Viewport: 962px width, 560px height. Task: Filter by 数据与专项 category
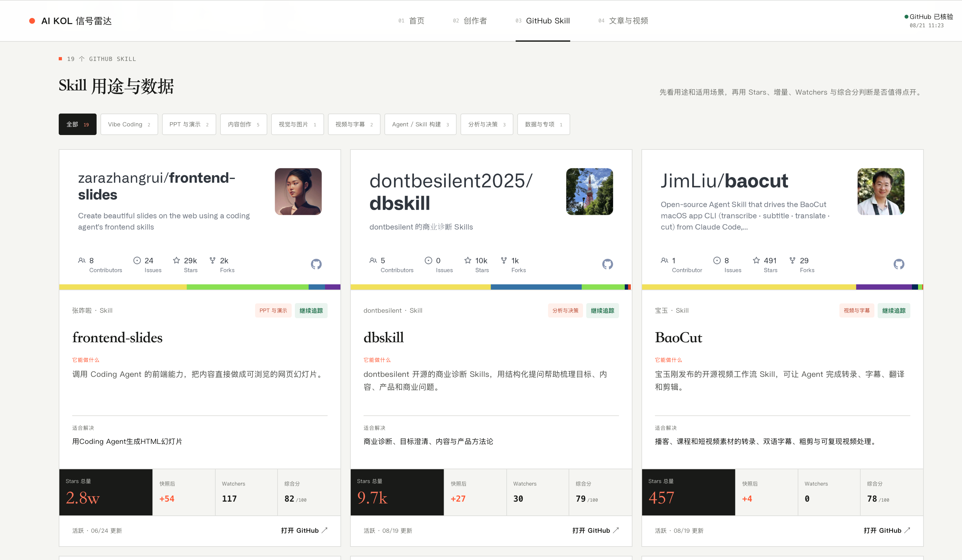coord(544,124)
